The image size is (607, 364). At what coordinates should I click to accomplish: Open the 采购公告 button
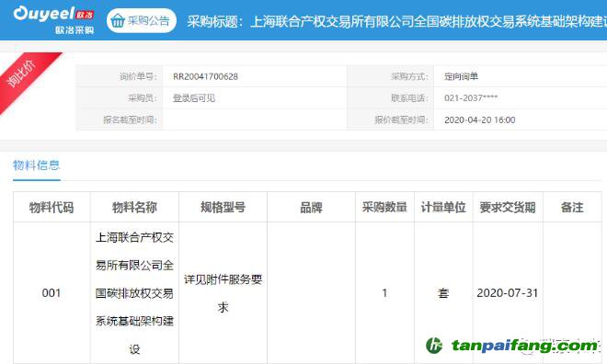[142, 20]
